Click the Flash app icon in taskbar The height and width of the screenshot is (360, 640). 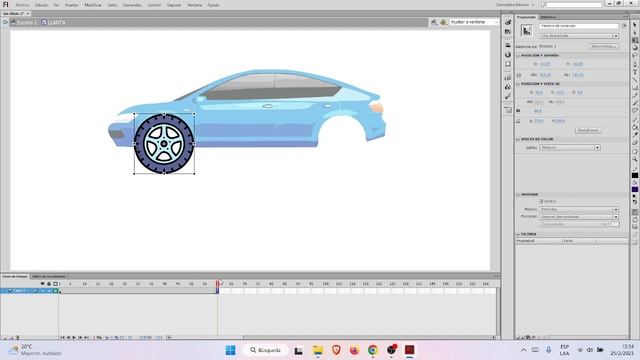409,350
